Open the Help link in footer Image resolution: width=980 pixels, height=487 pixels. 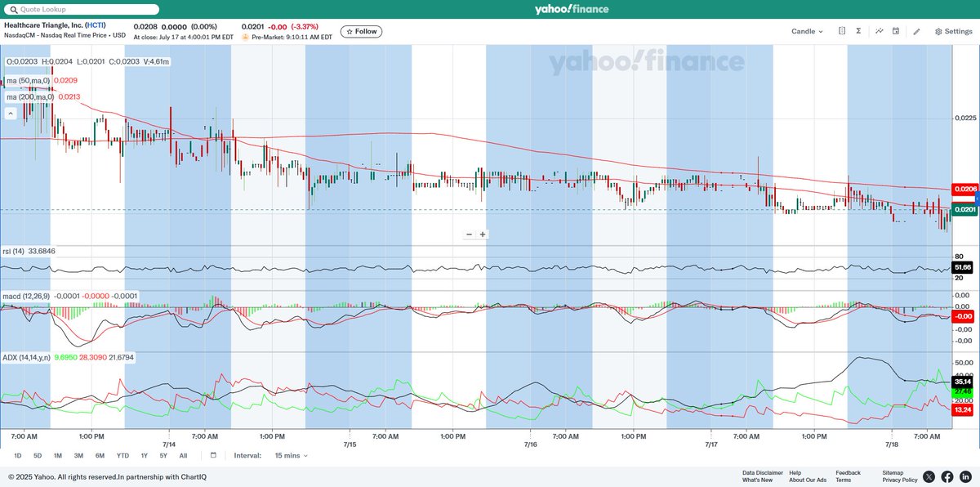[795, 472]
